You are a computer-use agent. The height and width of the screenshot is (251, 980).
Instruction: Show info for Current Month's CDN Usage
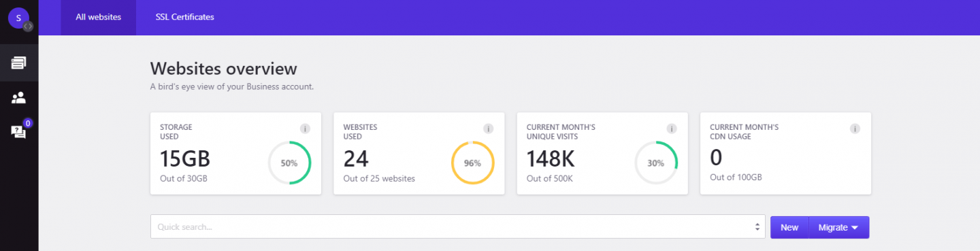pyautogui.click(x=855, y=129)
